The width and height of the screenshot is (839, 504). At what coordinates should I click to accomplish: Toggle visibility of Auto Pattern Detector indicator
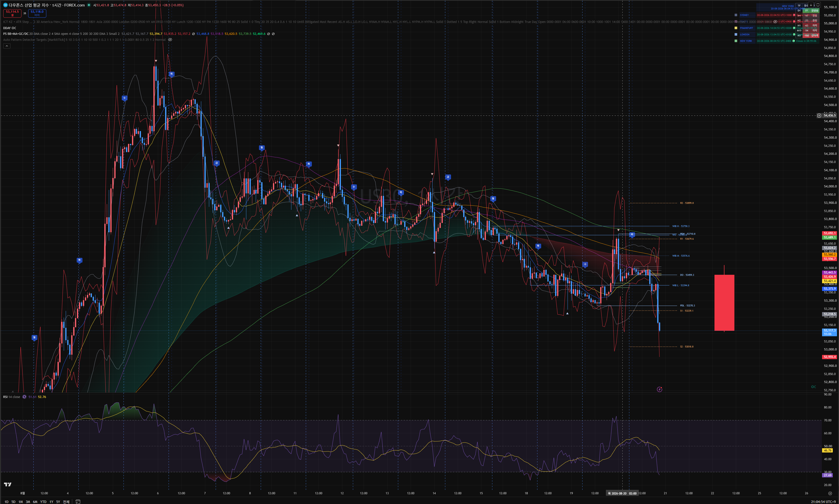(170, 40)
